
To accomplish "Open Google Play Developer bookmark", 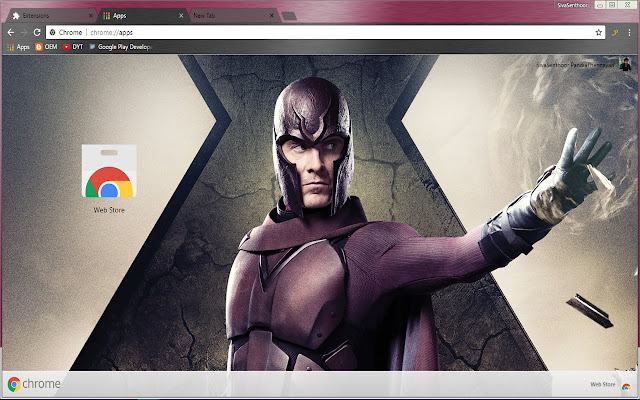I will tap(120, 47).
